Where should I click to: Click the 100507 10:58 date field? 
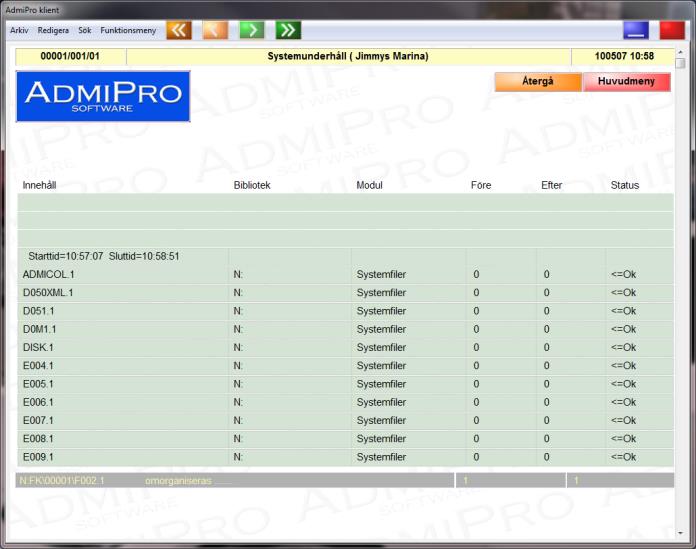[x=624, y=56]
